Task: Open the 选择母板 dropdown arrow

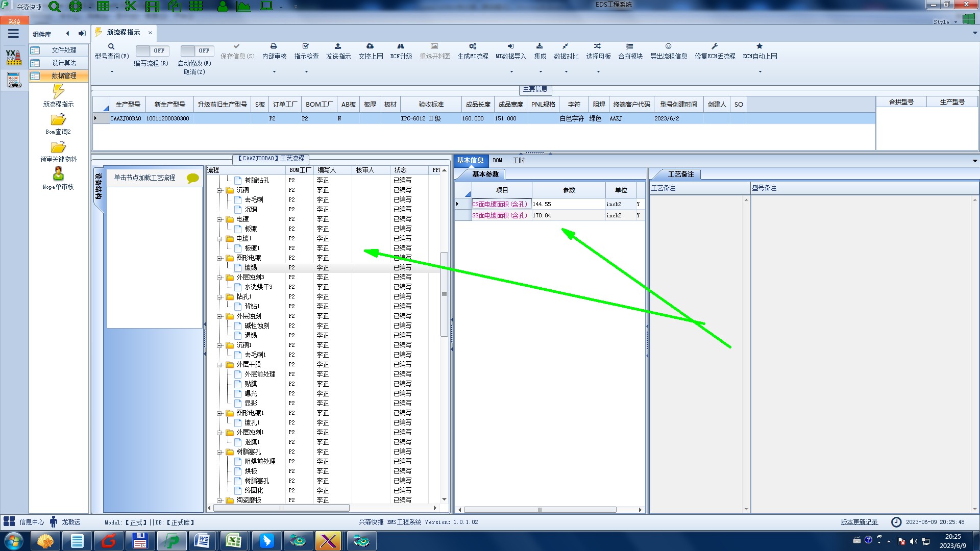Action: point(598,72)
